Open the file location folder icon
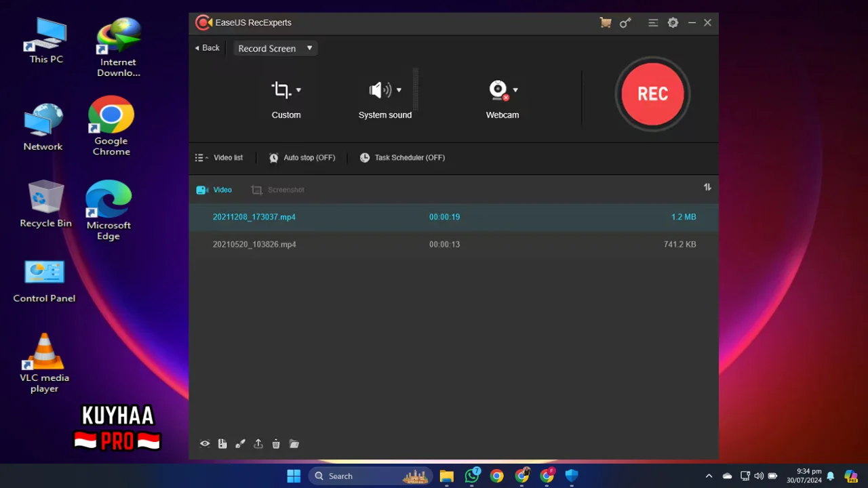This screenshot has width=868, height=488. coord(294,444)
